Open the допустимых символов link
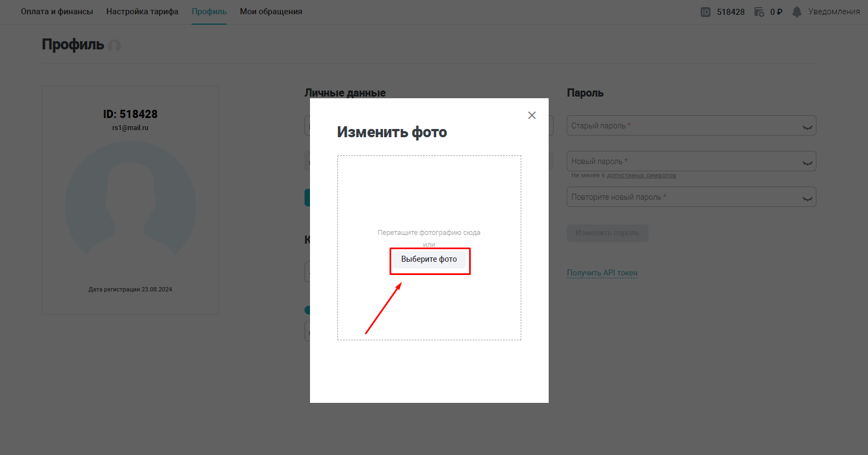This screenshot has height=455, width=868. tap(641, 176)
